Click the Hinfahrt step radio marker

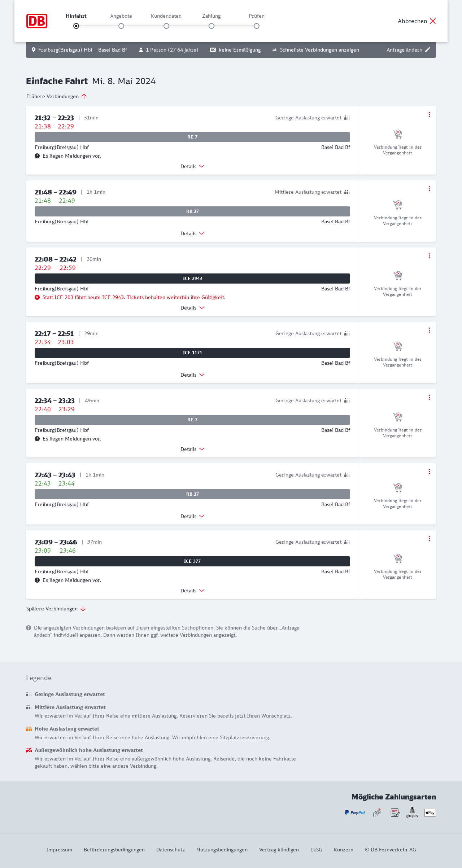pyautogui.click(x=76, y=26)
